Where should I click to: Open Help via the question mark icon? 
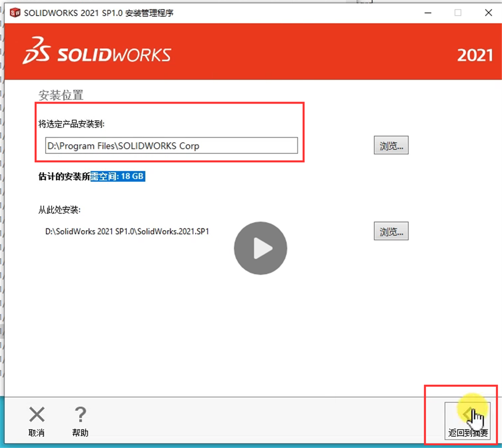(80, 415)
